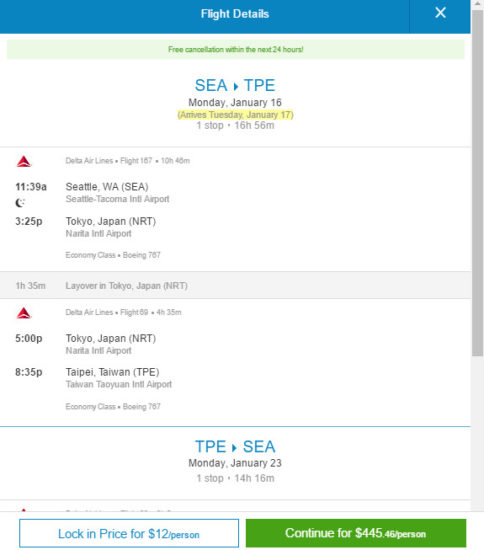Click the Flight Details header title

coord(235,14)
